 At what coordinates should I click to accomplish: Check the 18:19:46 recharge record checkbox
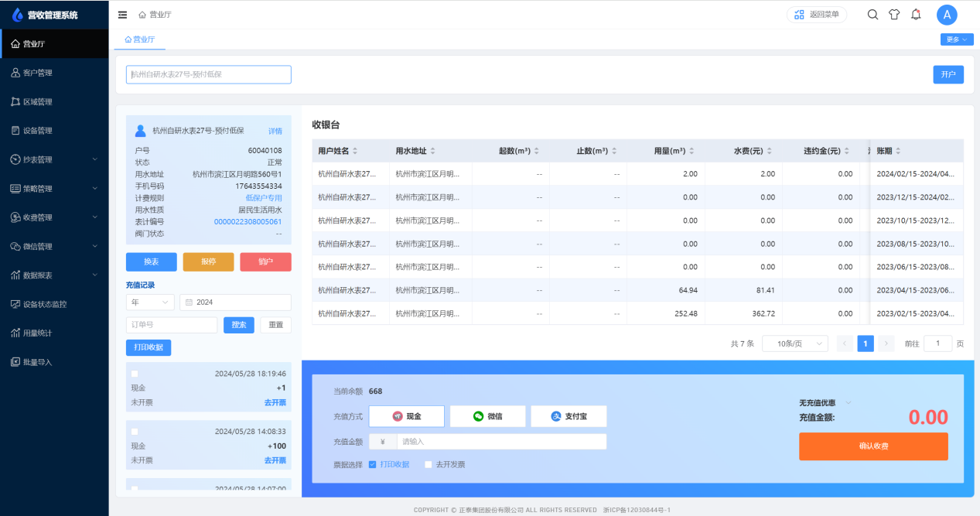[x=135, y=374]
